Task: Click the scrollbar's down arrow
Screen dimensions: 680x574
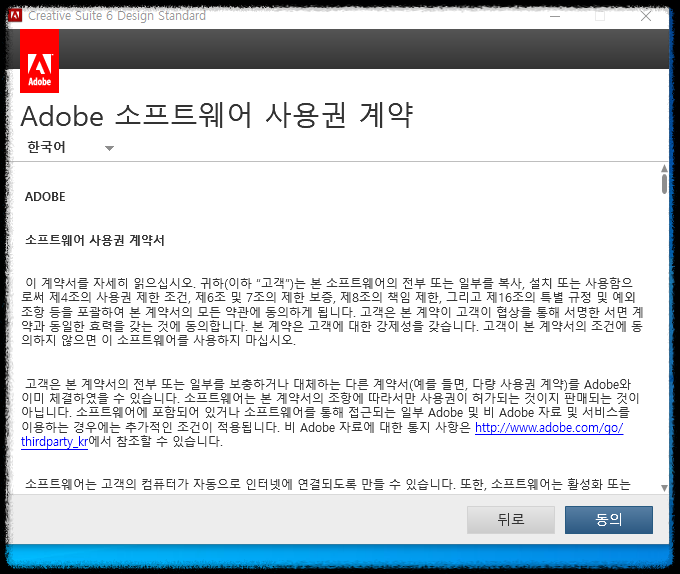Action: pos(664,488)
